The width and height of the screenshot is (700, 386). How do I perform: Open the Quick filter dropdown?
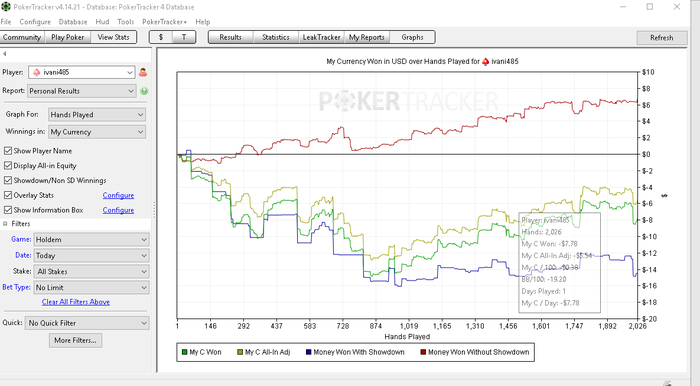pos(88,323)
